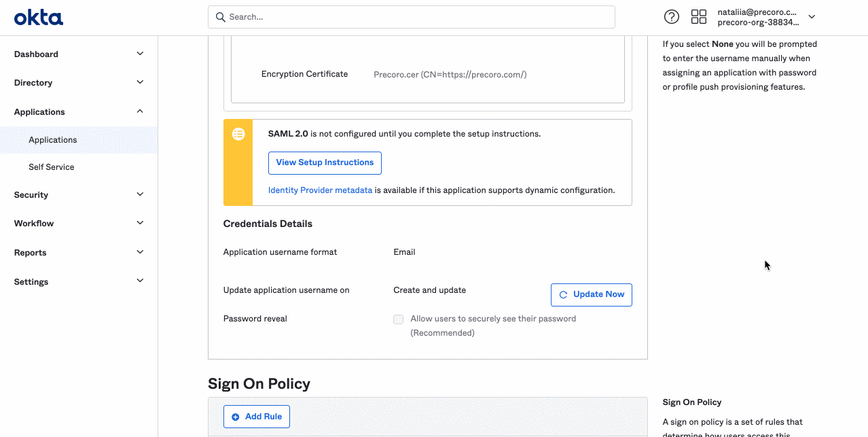The width and height of the screenshot is (868, 437).
Task: Open Identity Provider metadata link
Action: [x=320, y=190]
